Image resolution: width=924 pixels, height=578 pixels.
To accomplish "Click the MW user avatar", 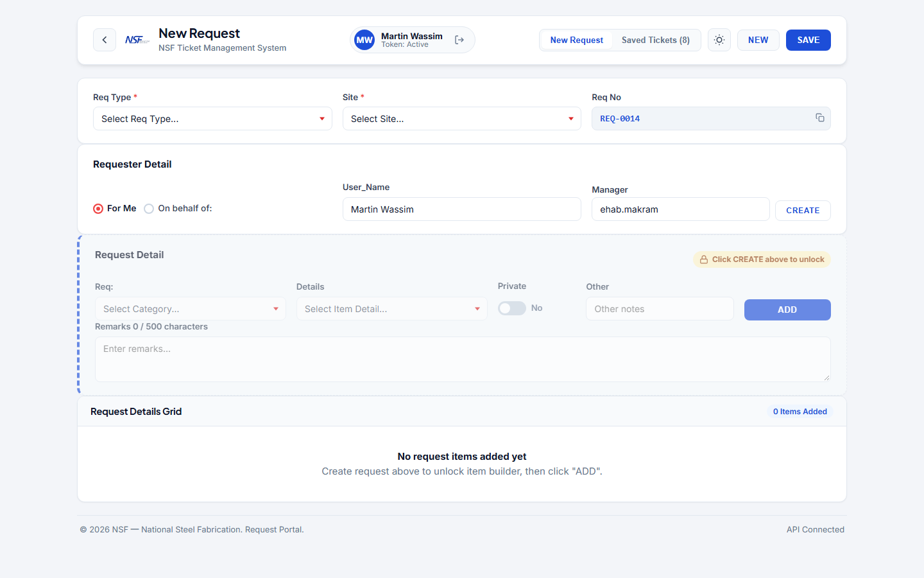I will [x=364, y=40].
